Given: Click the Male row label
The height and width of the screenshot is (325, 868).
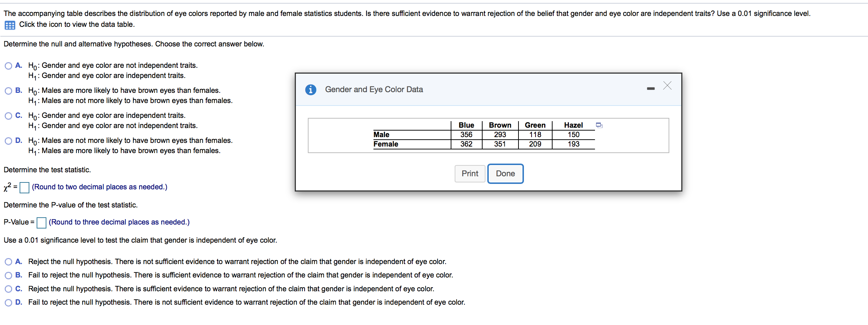Looking at the screenshot, I should pyautogui.click(x=381, y=135).
